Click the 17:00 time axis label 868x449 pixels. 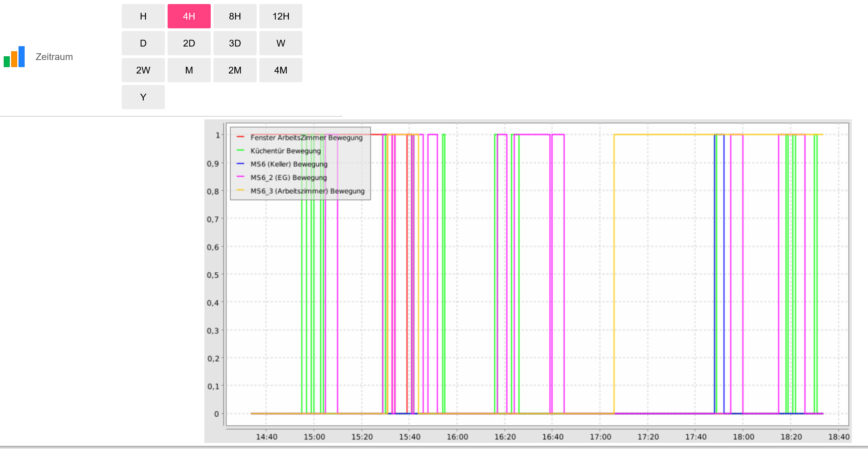(600, 437)
